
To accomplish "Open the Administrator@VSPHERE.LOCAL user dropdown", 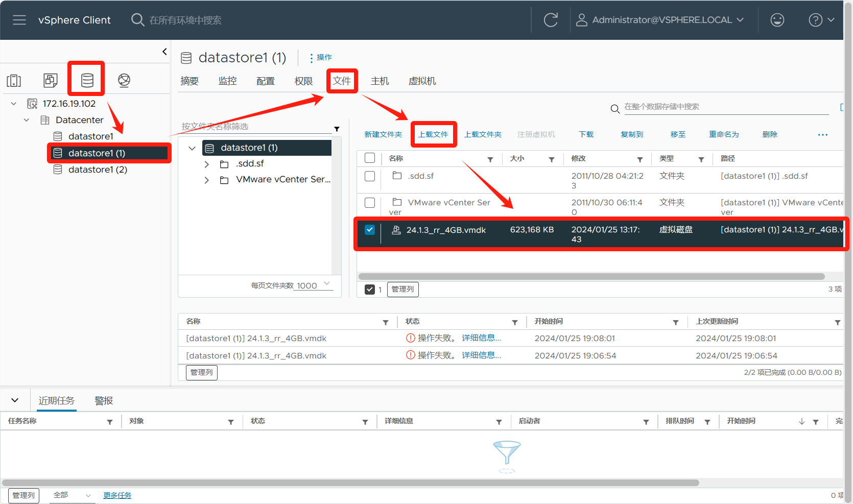I will pos(660,20).
